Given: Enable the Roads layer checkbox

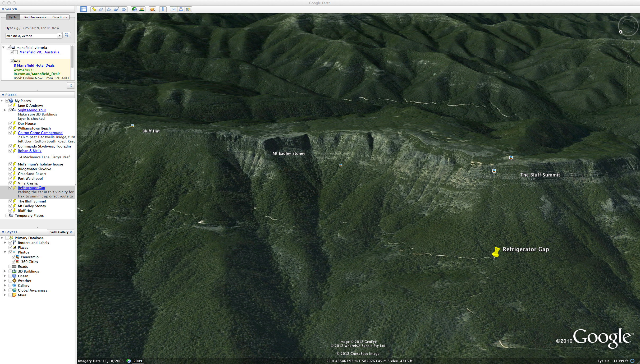Looking at the screenshot, I should 10,266.
